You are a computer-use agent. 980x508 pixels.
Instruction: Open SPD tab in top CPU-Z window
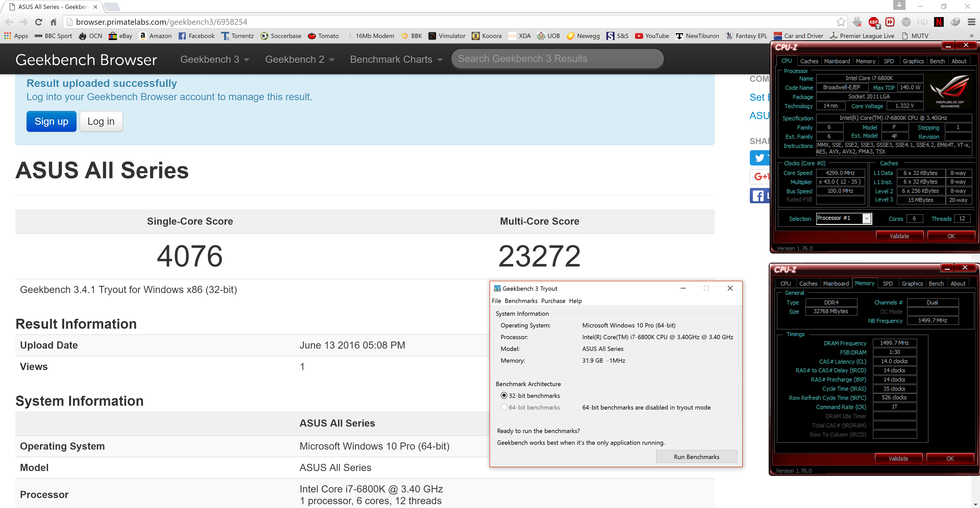889,61
